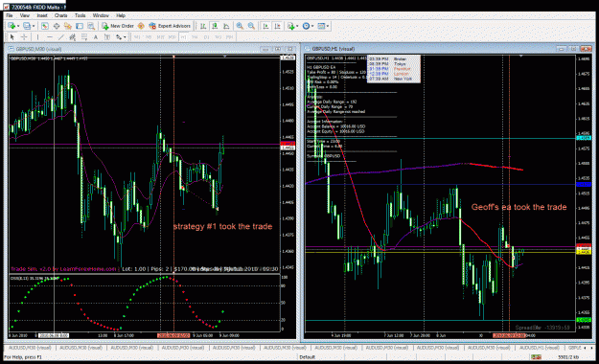Select the Fibonacci retracement tool
Image resolution: width=599 pixels, height=364 pixels.
(x=84, y=37)
